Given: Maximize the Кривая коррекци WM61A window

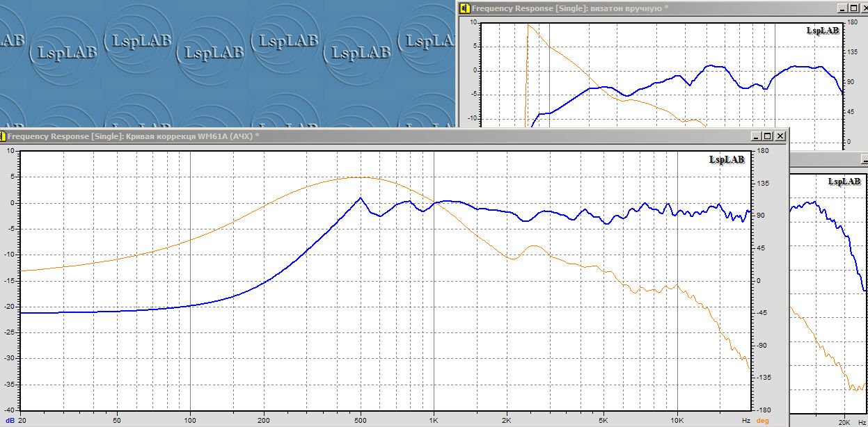Looking at the screenshot, I should tap(768, 136).
